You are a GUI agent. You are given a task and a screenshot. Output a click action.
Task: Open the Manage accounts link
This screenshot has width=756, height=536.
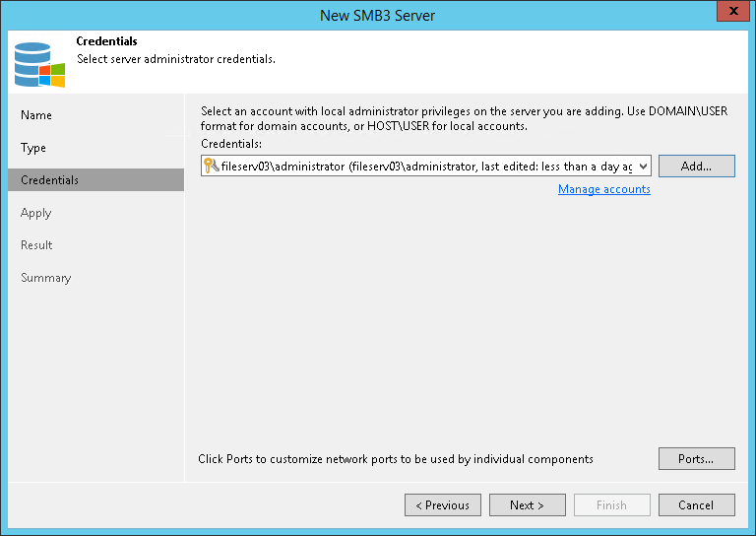(604, 189)
